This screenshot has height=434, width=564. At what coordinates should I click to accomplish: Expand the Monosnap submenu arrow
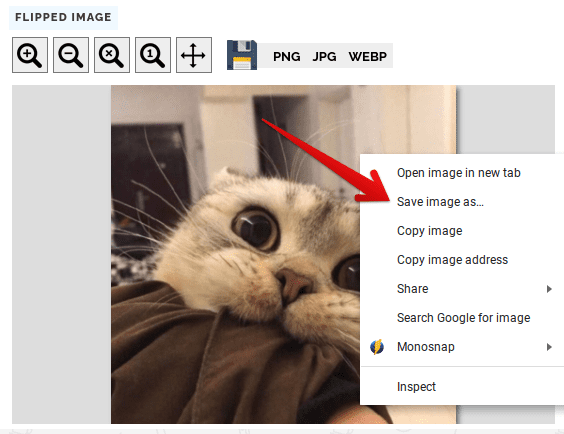(x=549, y=347)
